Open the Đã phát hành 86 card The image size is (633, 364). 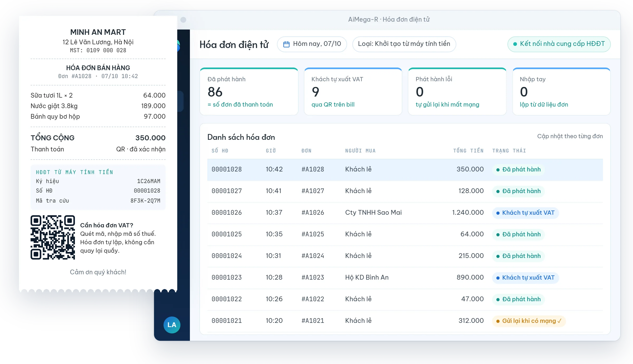tap(249, 92)
